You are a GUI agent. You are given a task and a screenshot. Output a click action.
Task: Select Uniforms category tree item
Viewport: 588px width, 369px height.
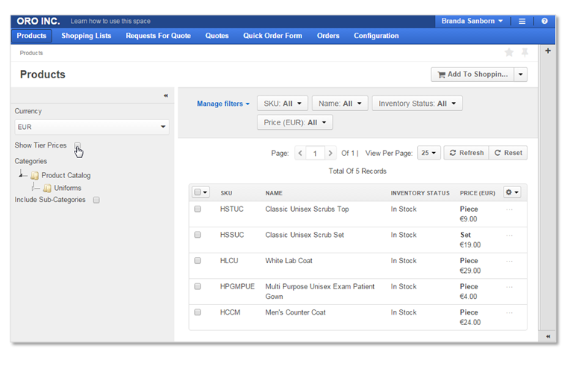[x=67, y=188]
